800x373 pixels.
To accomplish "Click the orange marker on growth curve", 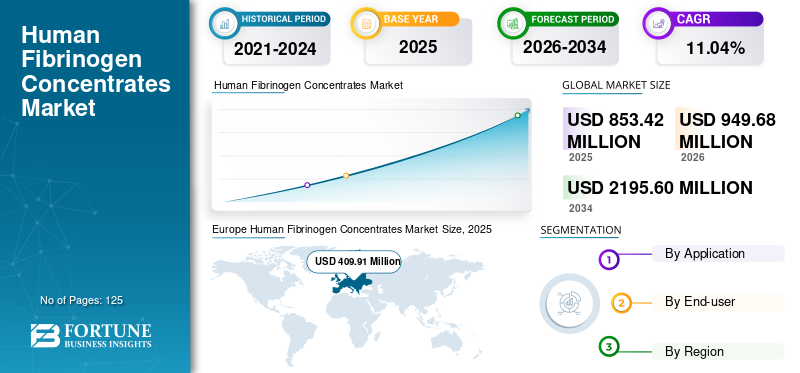I will (x=346, y=176).
